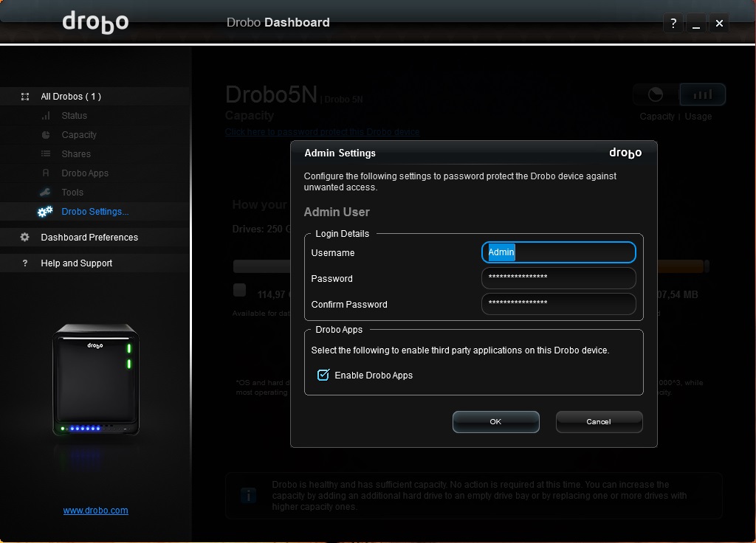Select Tools in the sidebar
Screen dimensions: 756x543
[x=72, y=193]
